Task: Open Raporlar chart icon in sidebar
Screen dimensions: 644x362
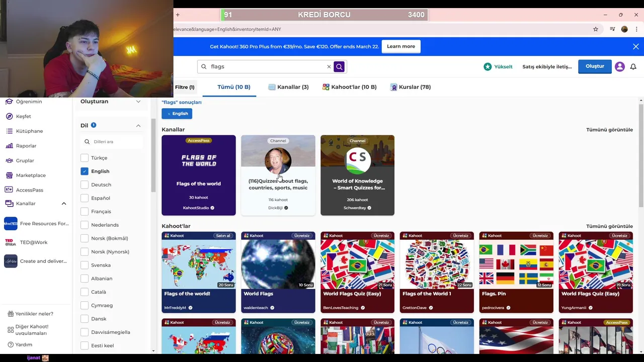Action: pos(21,146)
